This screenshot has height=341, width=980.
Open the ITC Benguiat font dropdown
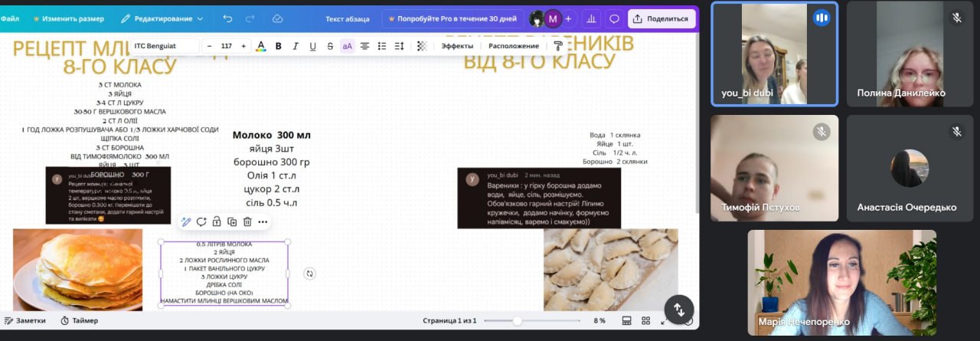[x=165, y=46]
